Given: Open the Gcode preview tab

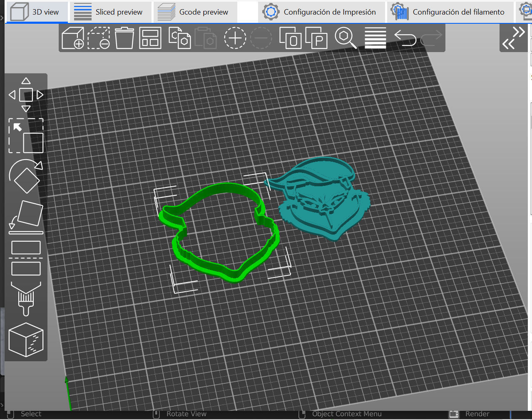Looking at the screenshot, I should pos(194,12).
